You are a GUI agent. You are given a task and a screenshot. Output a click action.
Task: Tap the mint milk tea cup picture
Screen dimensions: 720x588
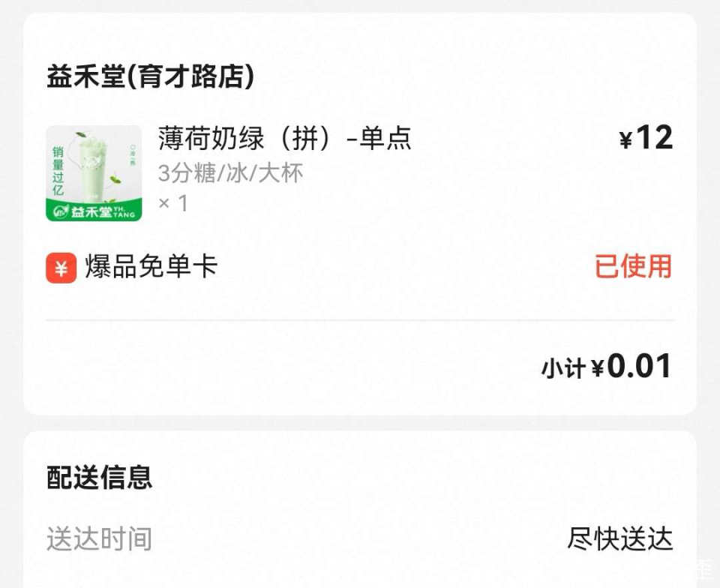click(x=93, y=167)
